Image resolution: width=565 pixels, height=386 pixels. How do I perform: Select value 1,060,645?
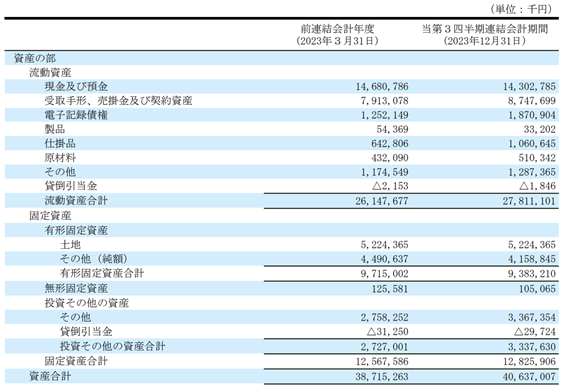(x=531, y=143)
